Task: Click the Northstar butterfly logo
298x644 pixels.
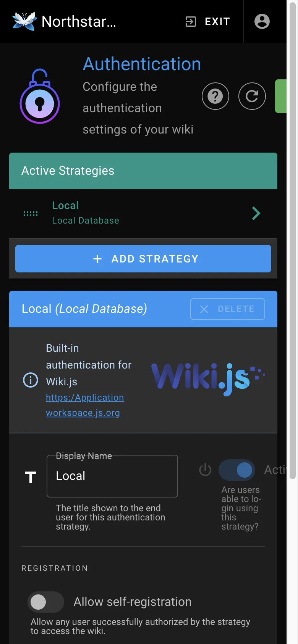Action: (x=25, y=21)
